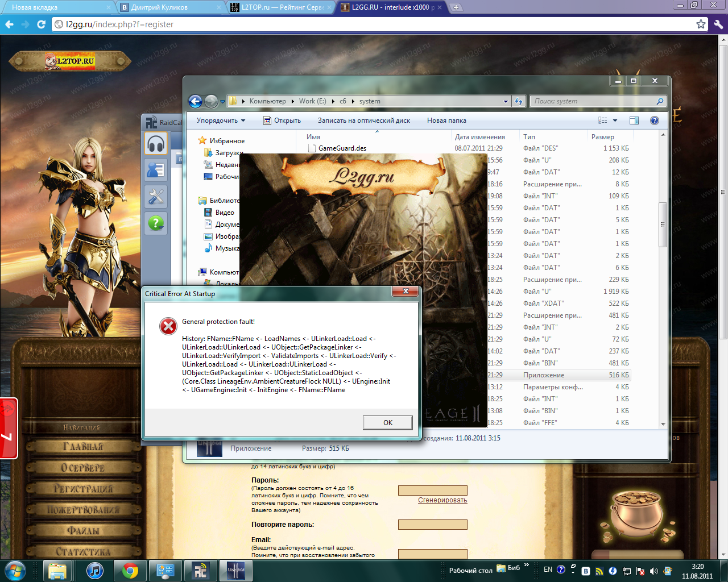Open the RaidCall contacts icon
The image size is (728, 582).
(x=156, y=171)
